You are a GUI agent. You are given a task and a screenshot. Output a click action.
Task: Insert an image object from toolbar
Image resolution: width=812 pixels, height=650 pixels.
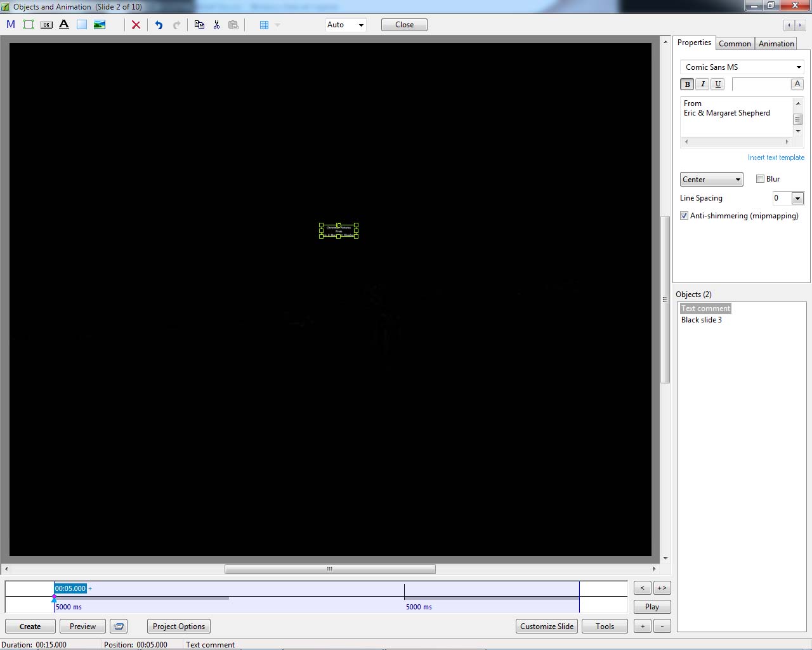[x=100, y=25]
